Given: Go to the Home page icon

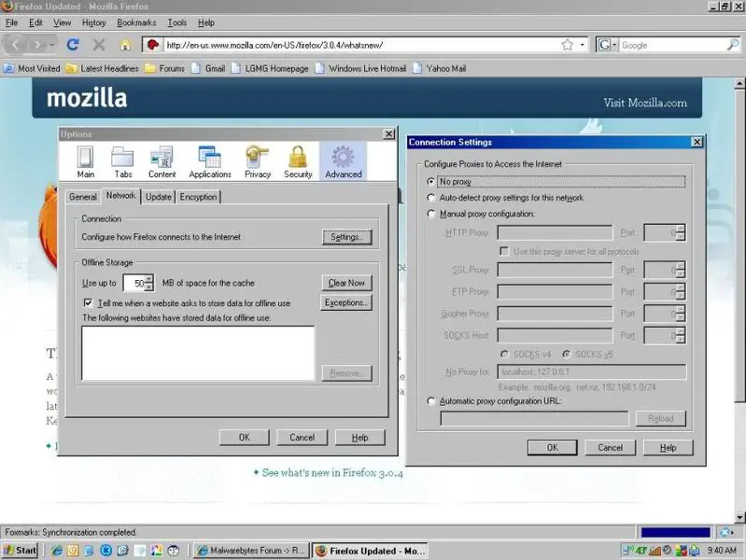Looking at the screenshot, I should coord(125,45).
